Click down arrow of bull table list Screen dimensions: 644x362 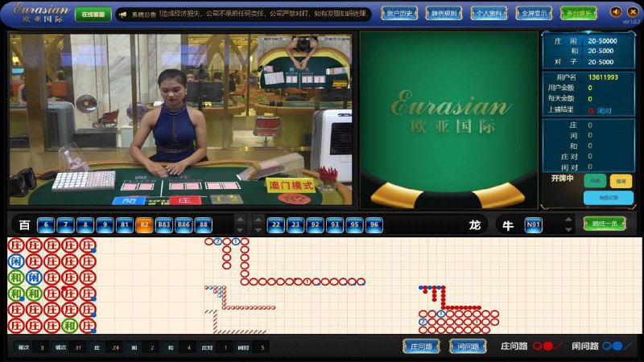568,230
